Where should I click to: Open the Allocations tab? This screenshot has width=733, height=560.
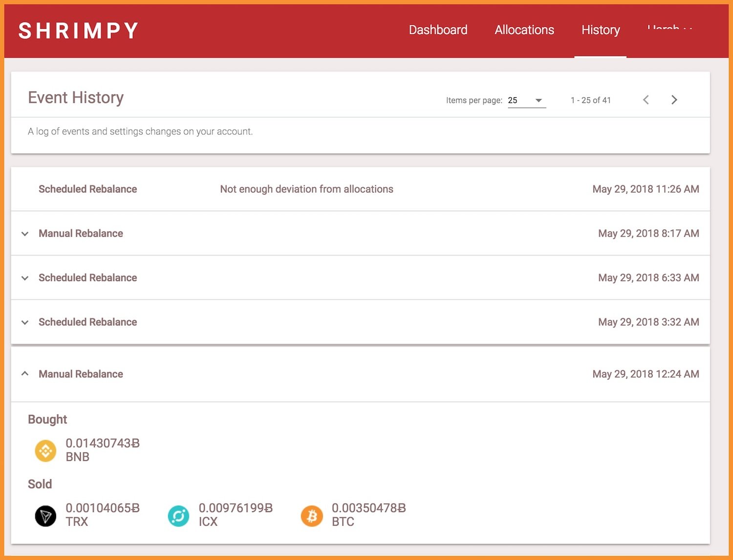click(x=524, y=30)
